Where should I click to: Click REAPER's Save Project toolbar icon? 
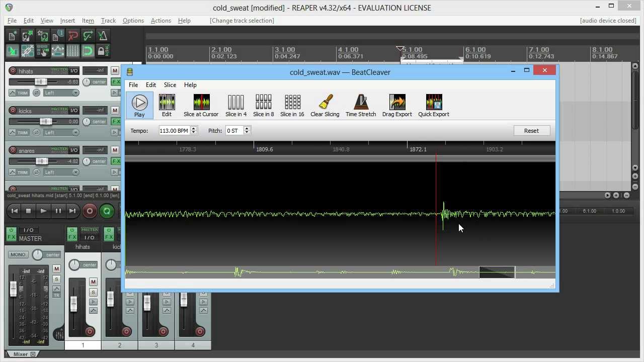click(43, 36)
